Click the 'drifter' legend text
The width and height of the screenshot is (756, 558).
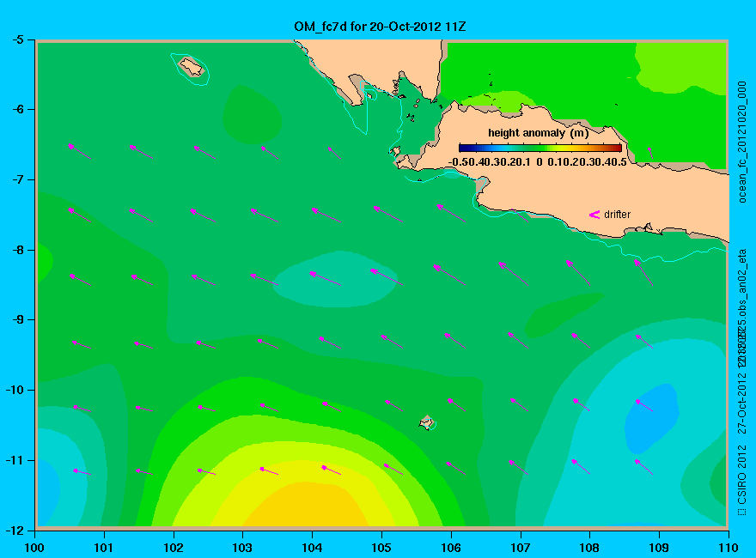pyautogui.click(x=617, y=215)
